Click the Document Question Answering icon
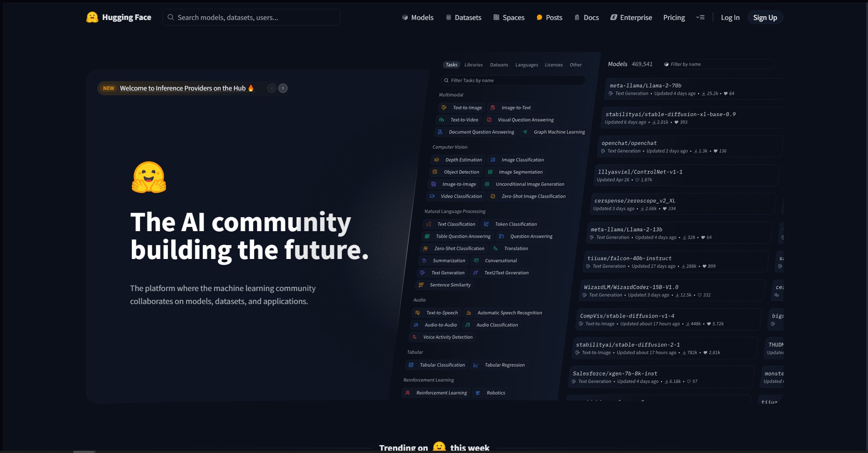Image resolution: width=868 pixels, height=453 pixels. [x=440, y=132]
